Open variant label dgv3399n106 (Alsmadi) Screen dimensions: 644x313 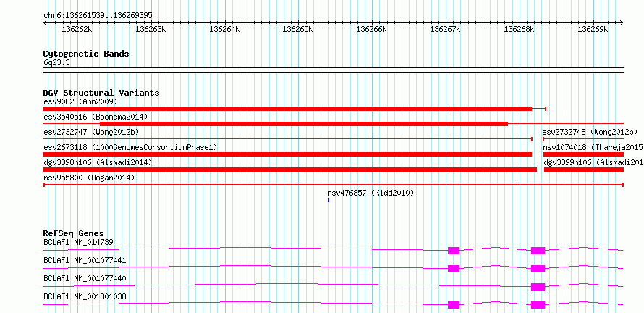coord(593,163)
